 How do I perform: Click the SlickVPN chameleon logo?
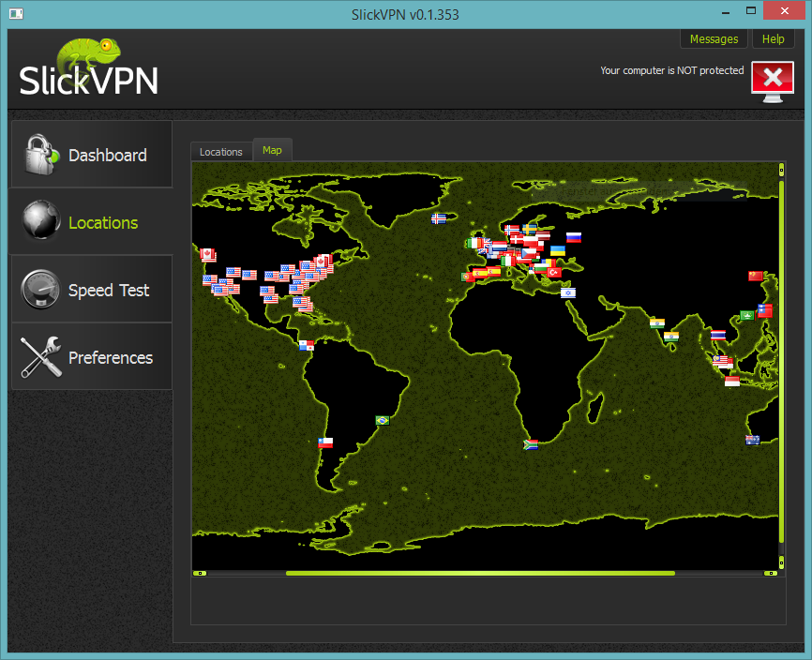pyautogui.click(x=88, y=68)
